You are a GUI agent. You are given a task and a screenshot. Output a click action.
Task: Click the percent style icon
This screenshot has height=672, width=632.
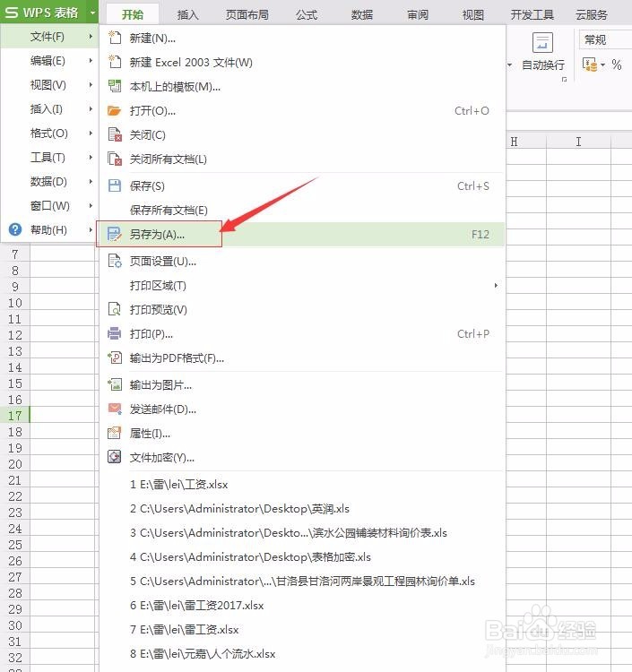click(x=617, y=65)
